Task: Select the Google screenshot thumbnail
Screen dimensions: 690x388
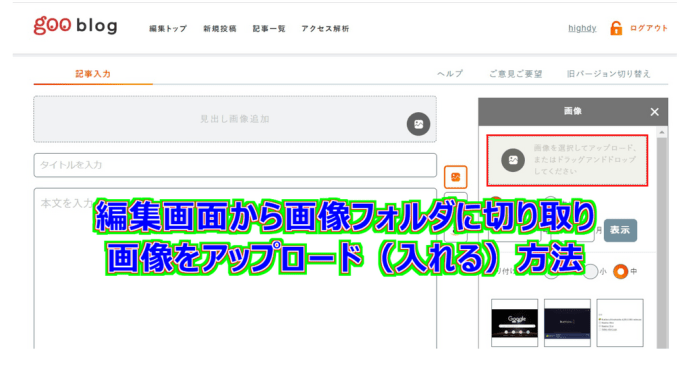Action: point(514,323)
